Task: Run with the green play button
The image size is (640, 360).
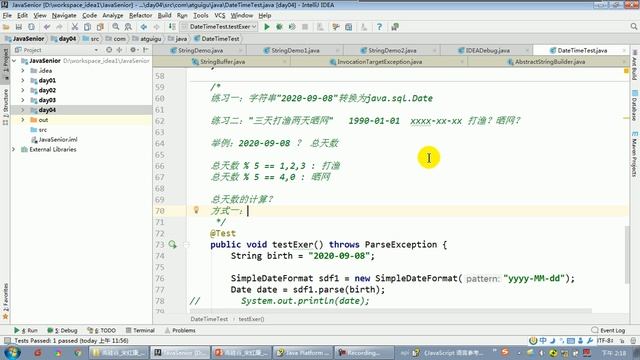Action: coord(267,27)
